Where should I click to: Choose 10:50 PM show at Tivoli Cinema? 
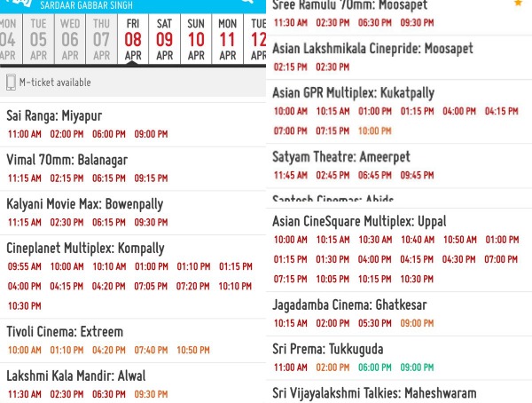click(193, 350)
